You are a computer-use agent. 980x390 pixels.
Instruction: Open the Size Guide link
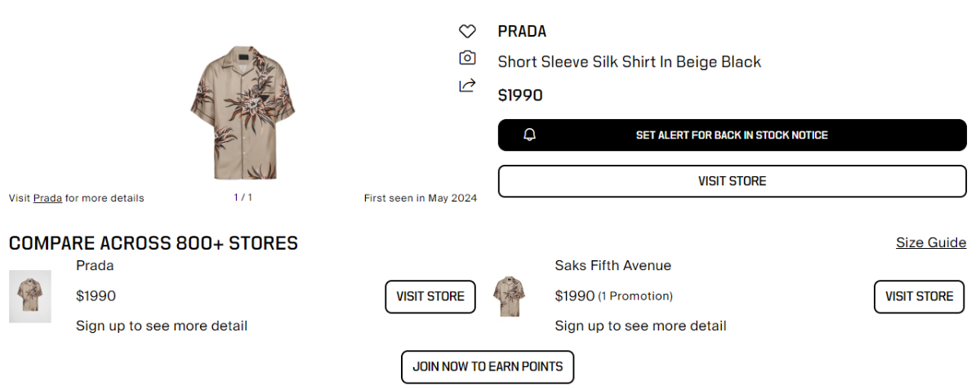pyautogui.click(x=930, y=243)
